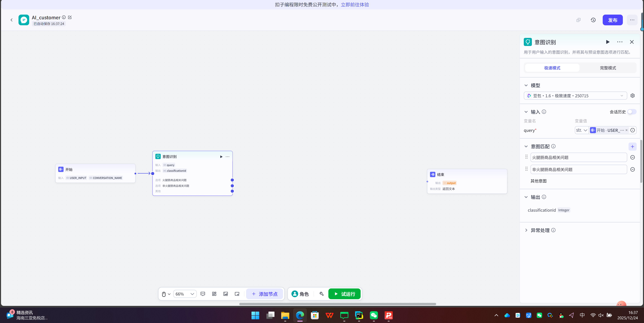Click the 立即前往体验 link
This screenshot has width=644, height=323.
(x=355, y=5)
